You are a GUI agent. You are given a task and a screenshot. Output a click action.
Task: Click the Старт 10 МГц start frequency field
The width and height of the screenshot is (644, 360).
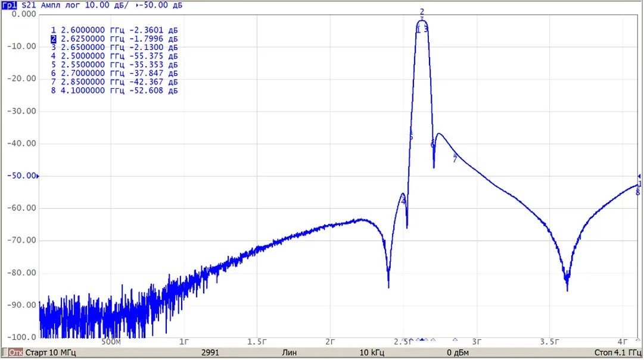(51, 352)
